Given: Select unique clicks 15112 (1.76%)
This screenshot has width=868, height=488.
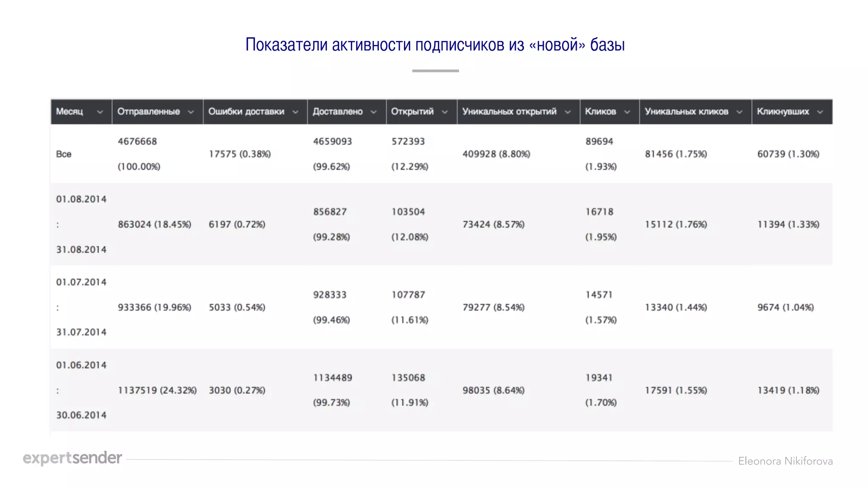Looking at the screenshot, I should (676, 225).
